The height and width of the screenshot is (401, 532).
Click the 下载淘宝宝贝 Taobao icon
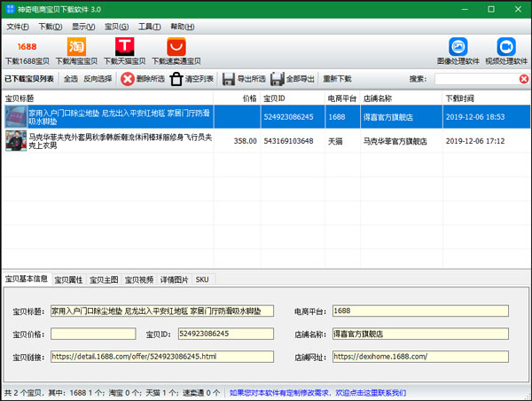coord(76,46)
